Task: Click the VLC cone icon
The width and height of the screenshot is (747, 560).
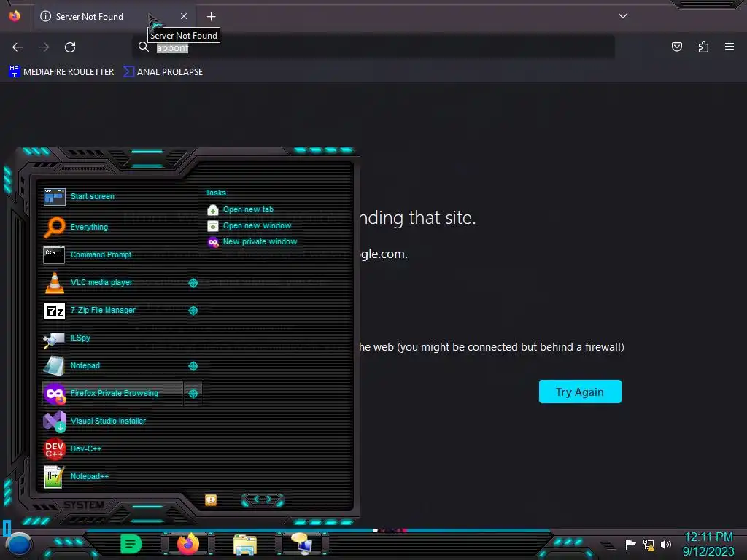Action: click(54, 282)
